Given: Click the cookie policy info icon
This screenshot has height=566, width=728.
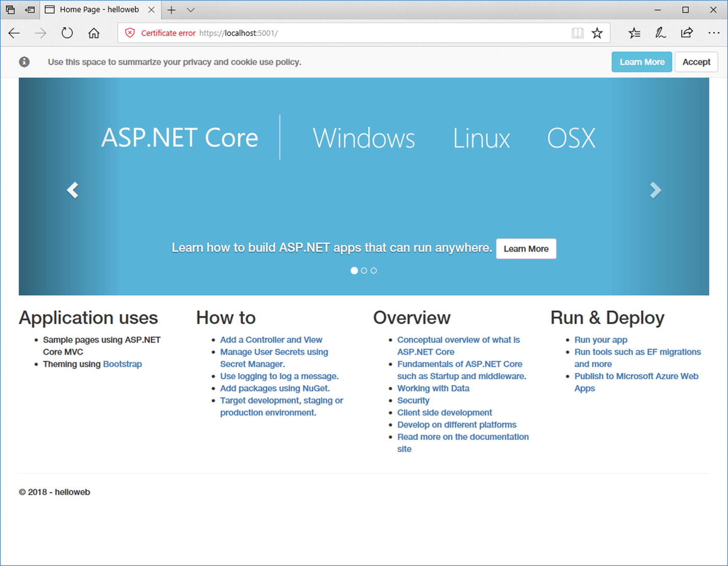Looking at the screenshot, I should click(x=24, y=62).
